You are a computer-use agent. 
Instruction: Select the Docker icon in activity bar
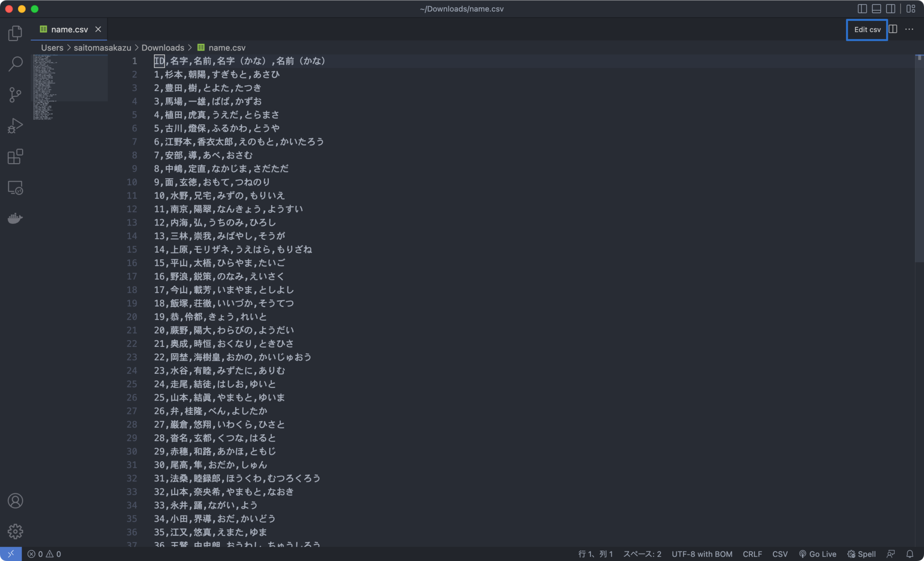[x=15, y=218]
